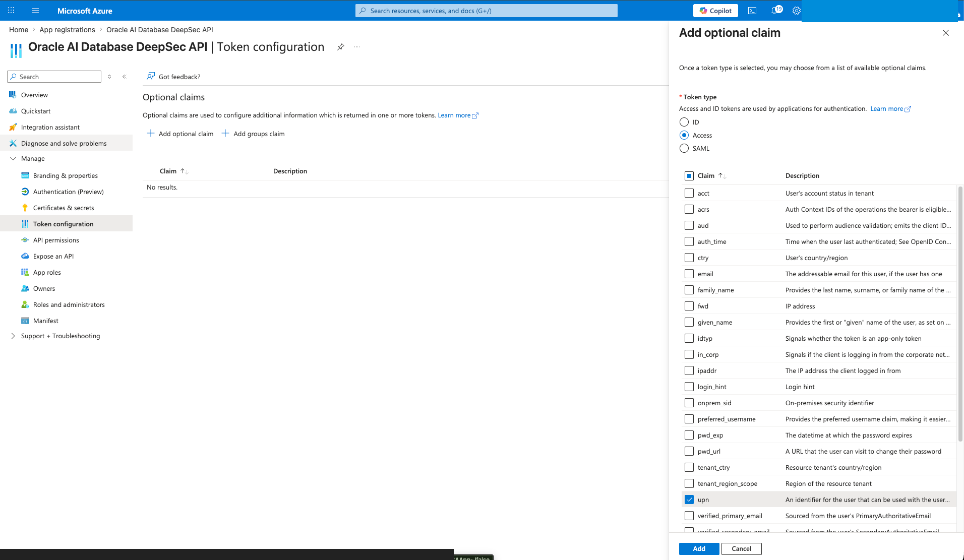Viewport: 964px width, 560px height.
Task: Select the Access token type radio
Action: coord(684,135)
